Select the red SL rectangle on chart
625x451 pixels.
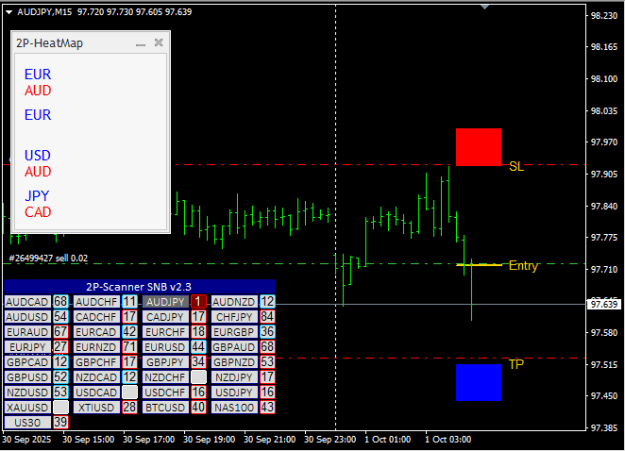click(478, 147)
